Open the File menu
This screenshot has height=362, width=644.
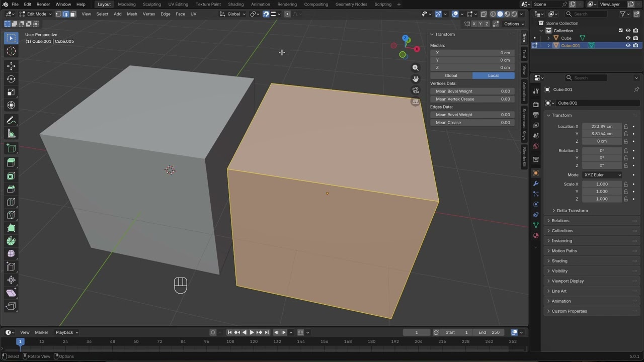(x=15, y=4)
